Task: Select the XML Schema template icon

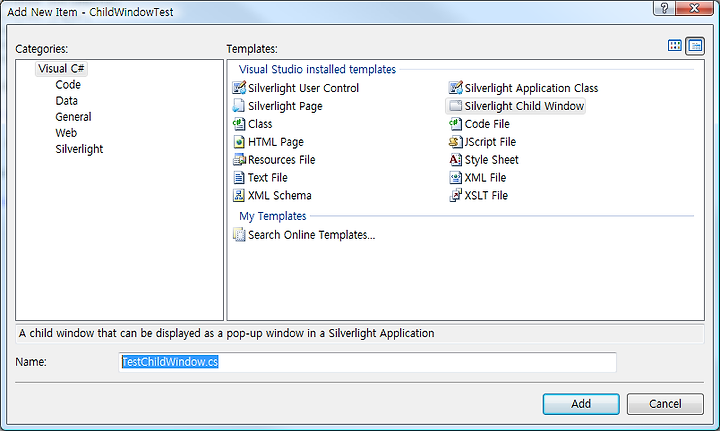Action: click(x=239, y=196)
